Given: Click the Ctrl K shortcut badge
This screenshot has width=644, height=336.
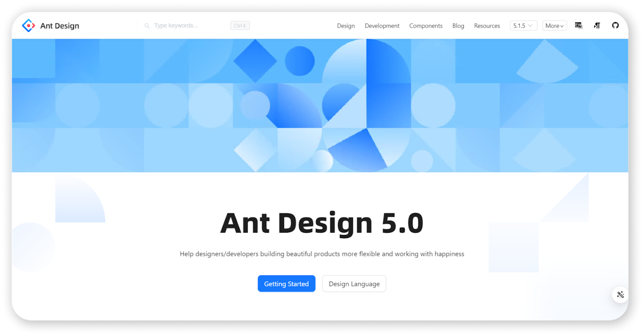Looking at the screenshot, I should point(240,26).
